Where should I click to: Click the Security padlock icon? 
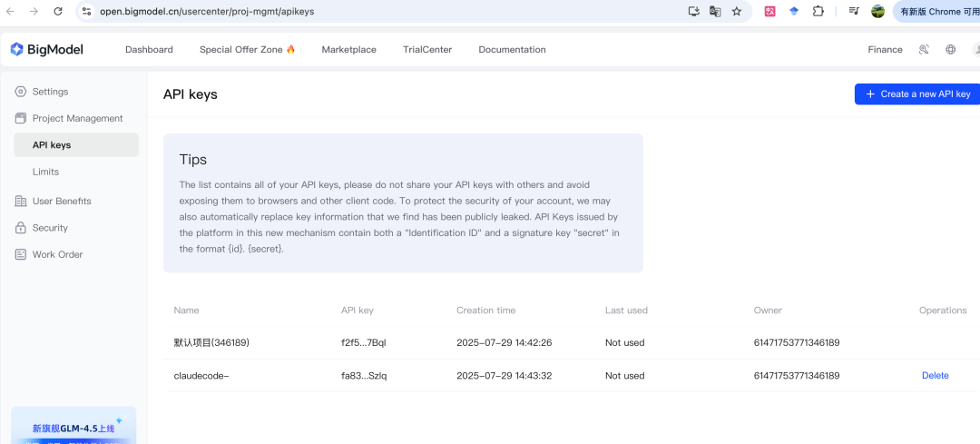(21, 228)
